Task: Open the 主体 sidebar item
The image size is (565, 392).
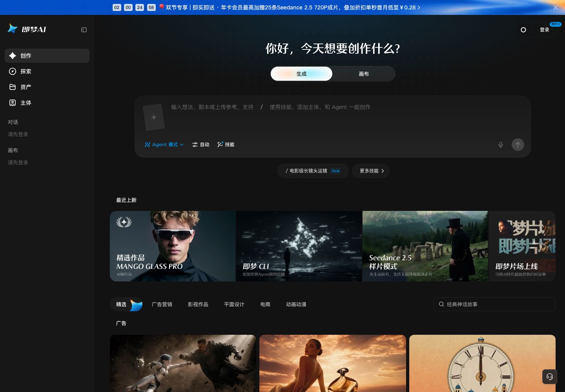Action: (x=47, y=103)
